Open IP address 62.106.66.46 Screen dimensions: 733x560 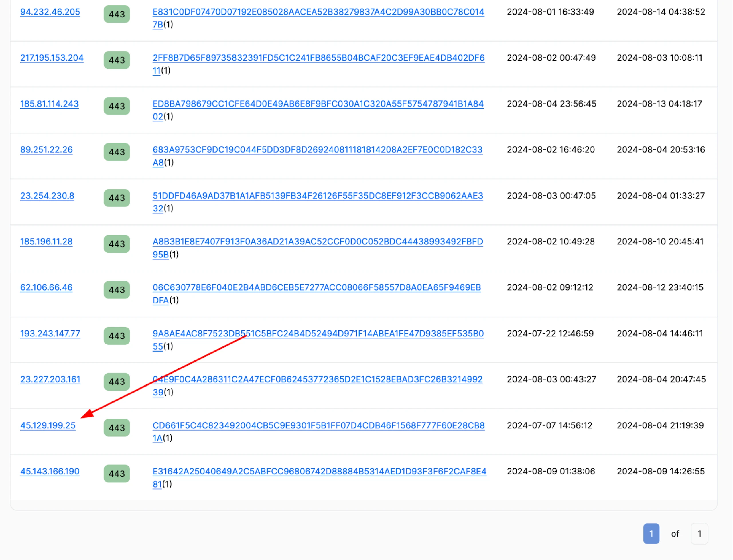coord(46,288)
